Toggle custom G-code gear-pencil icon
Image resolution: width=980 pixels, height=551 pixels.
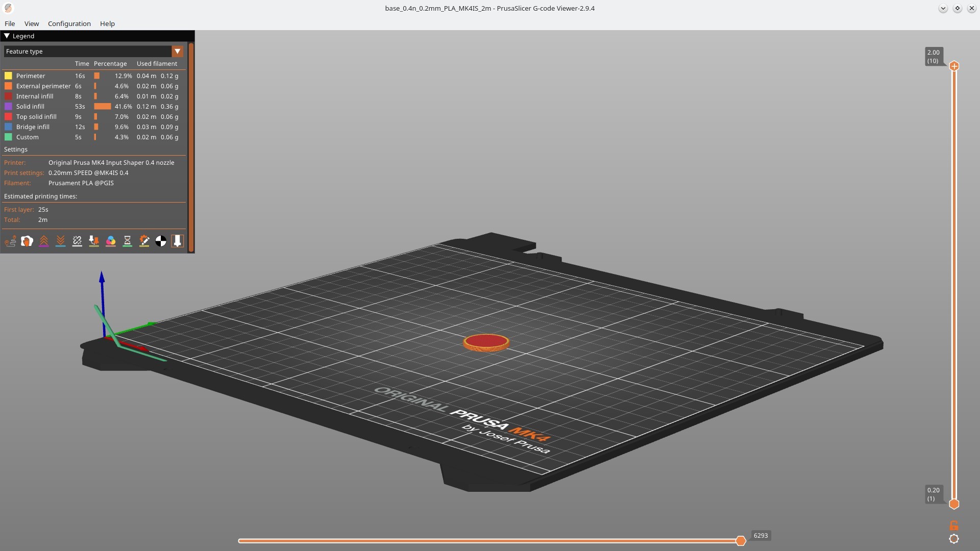pyautogui.click(x=144, y=241)
